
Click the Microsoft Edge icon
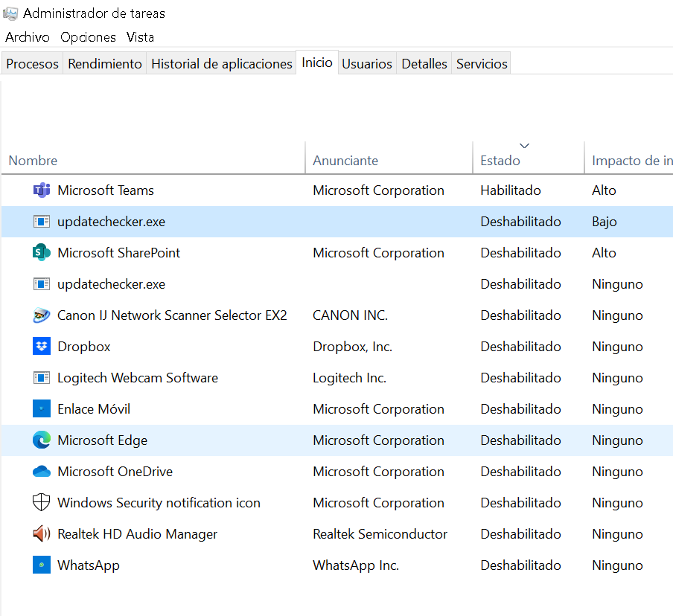pos(42,440)
